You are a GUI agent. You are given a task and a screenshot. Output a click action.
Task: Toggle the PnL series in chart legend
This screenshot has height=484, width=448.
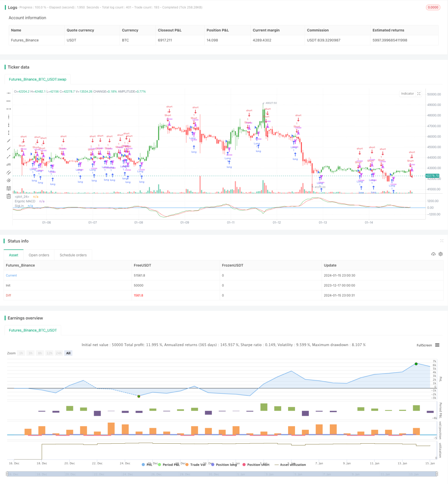coord(147,465)
